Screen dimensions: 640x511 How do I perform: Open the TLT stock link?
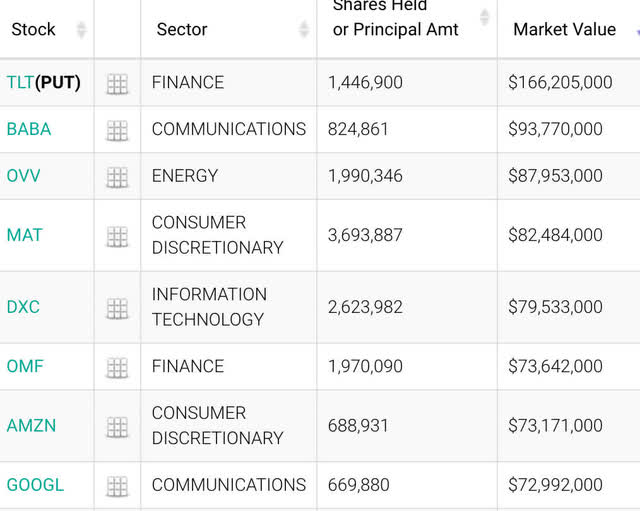20,83
